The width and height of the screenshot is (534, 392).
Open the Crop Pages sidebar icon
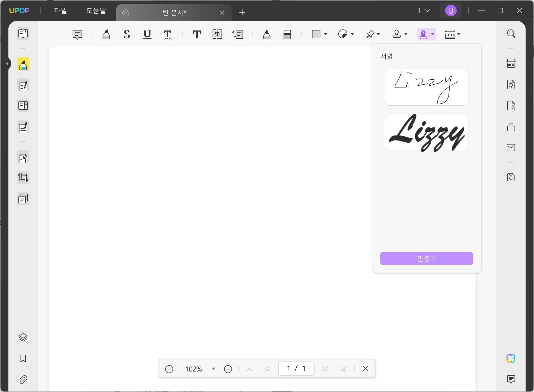click(x=23, y=178)
